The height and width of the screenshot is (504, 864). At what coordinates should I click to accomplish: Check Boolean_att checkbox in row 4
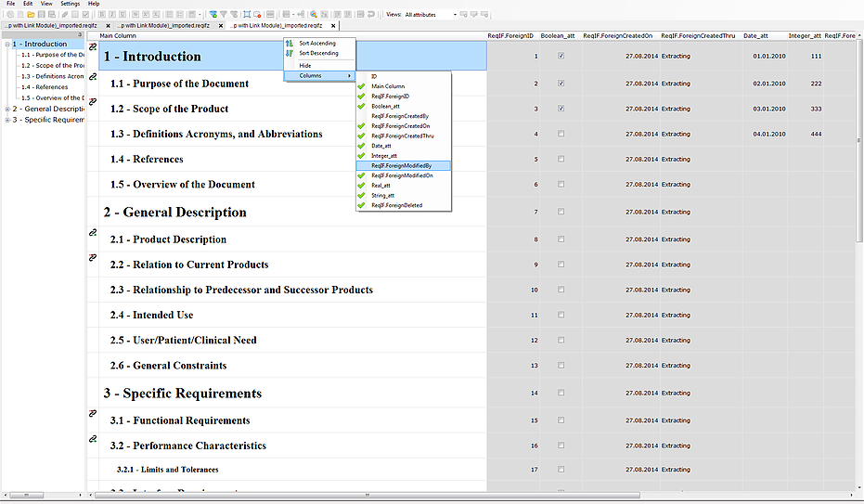(561, 134)
